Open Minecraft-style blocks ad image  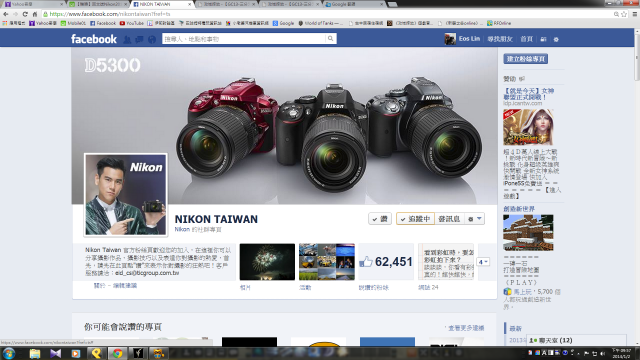(528, 233)
